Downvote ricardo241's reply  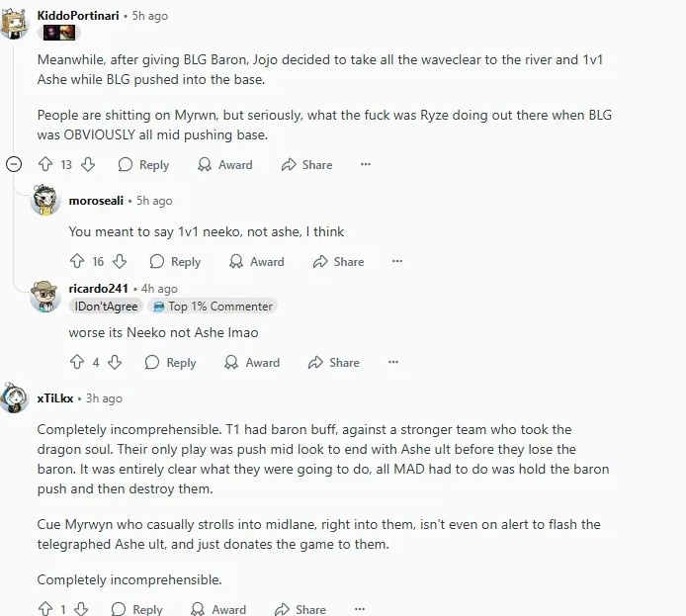pos(115,362)
